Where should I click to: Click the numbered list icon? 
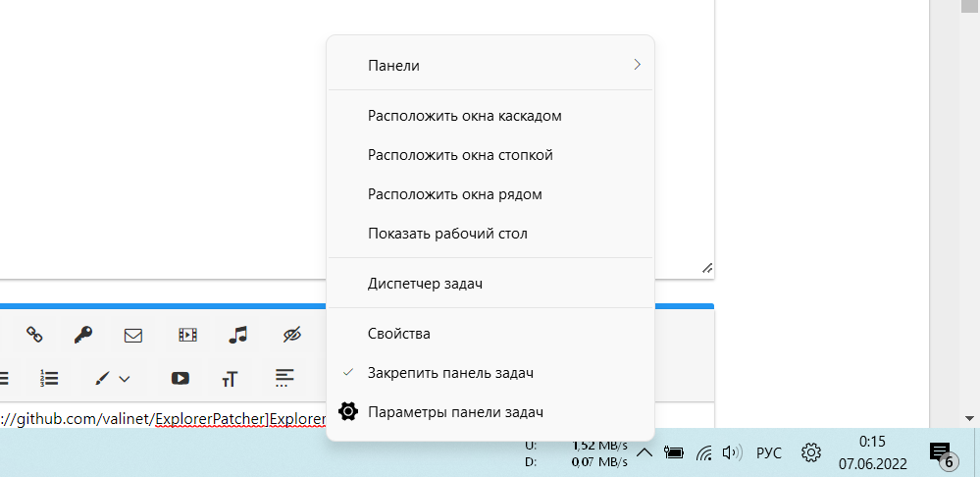[49, 378]
